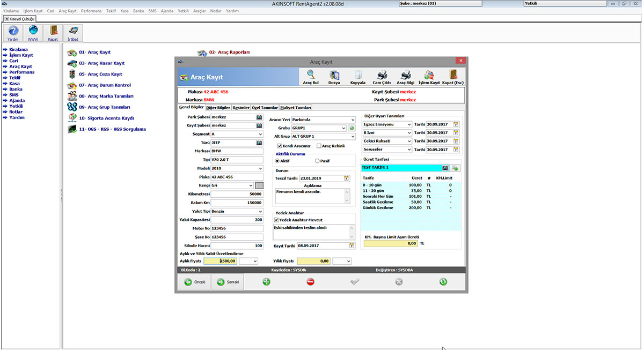This screenshot has height=350, width=644.
Task: Enable the Araç Rehinli checkbox
Action: [x=319, y=146]
